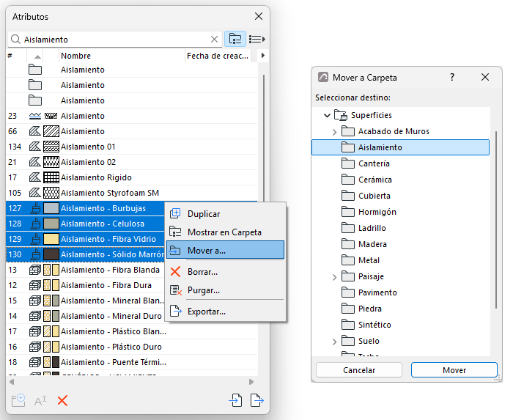Viewport: 513px width, 420px height.
Task: Expand the Paisaje folder
Action: tap(334, 277)
